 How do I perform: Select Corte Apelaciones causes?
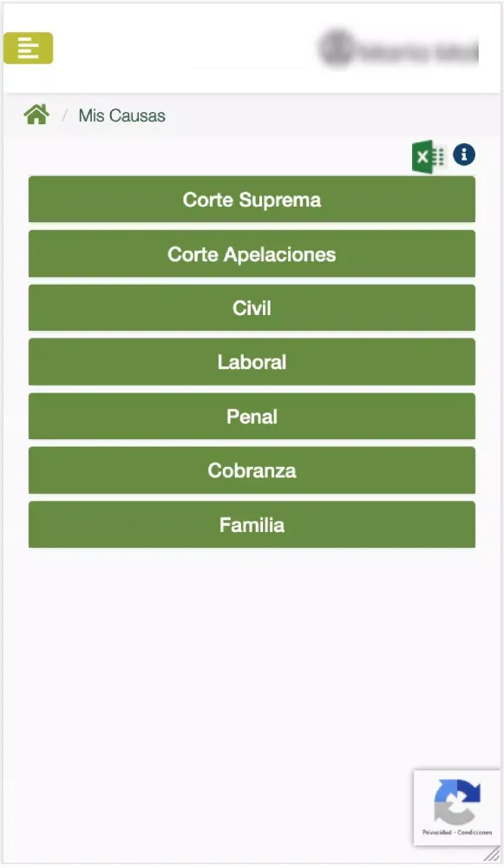[252, 253]
